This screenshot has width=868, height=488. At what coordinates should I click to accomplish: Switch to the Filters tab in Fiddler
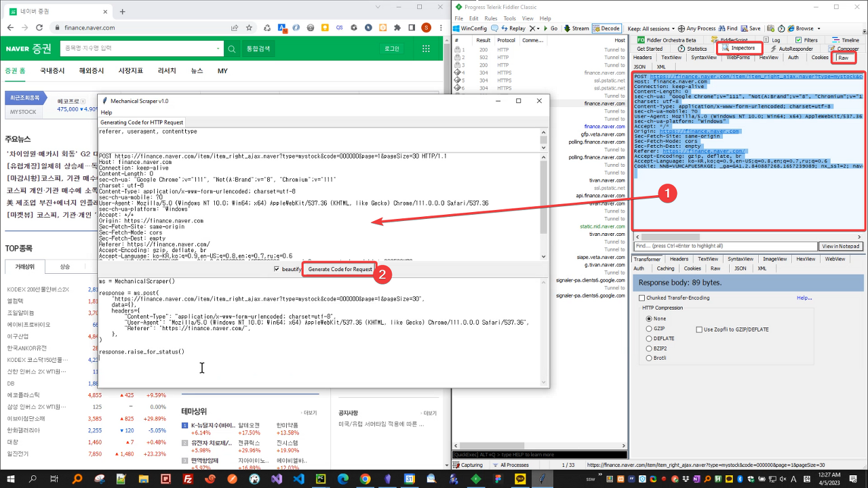806,40
